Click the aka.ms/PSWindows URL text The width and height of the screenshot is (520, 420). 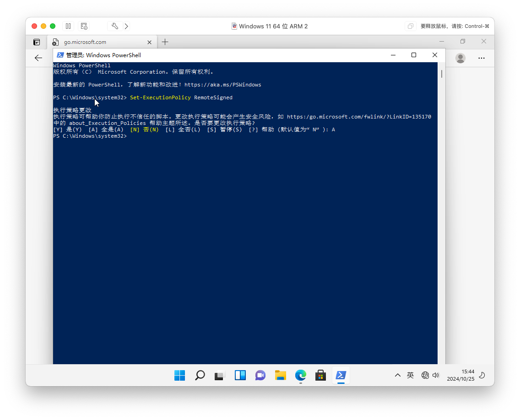pyautogui.click(x=222, y=85)
